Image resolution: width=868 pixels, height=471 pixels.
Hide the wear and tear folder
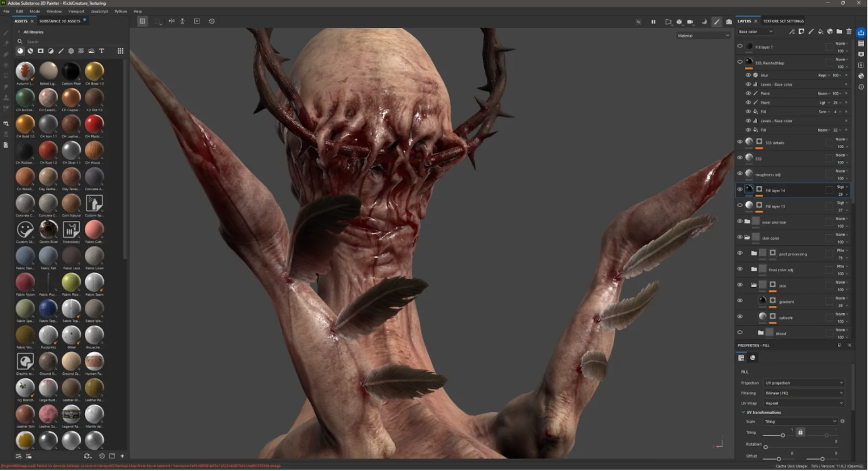pos(740,221)
